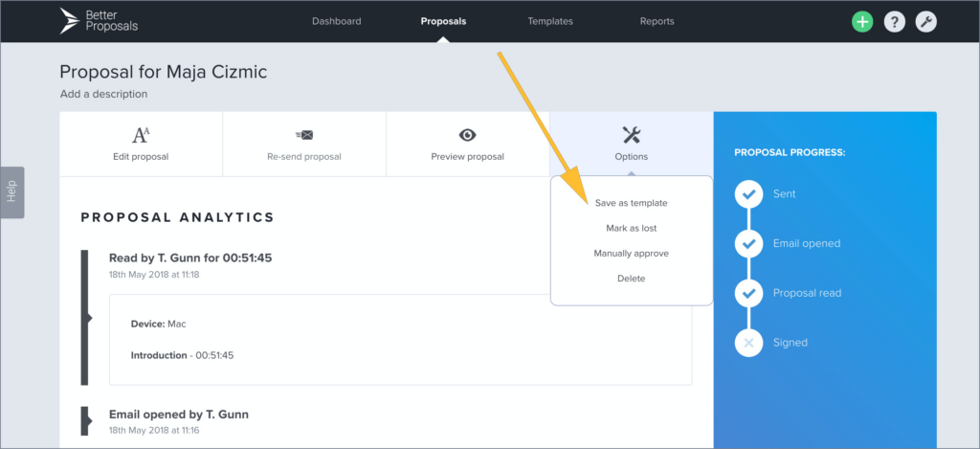Click the Sent progress checkmark circle
This screenshot has height=449, width=980.
748,194
